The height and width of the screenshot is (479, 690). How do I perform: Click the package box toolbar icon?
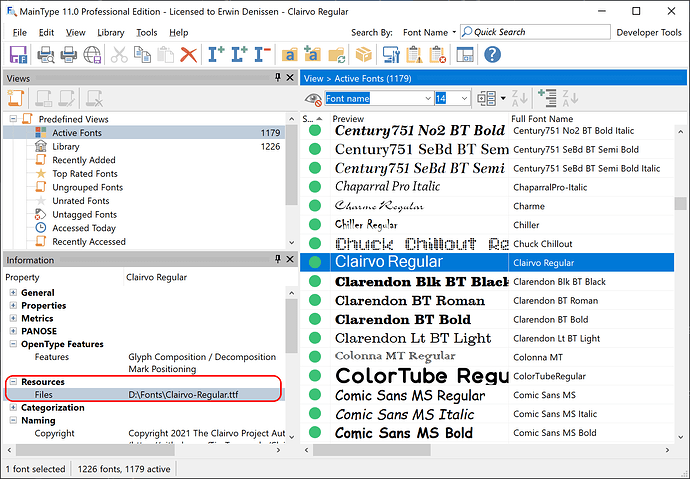point(365,54)
